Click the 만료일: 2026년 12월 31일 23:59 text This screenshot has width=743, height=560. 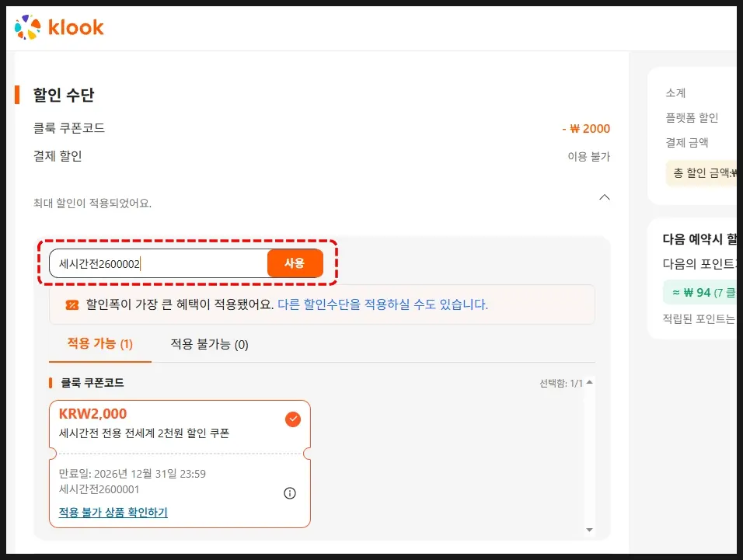point(132,473)
